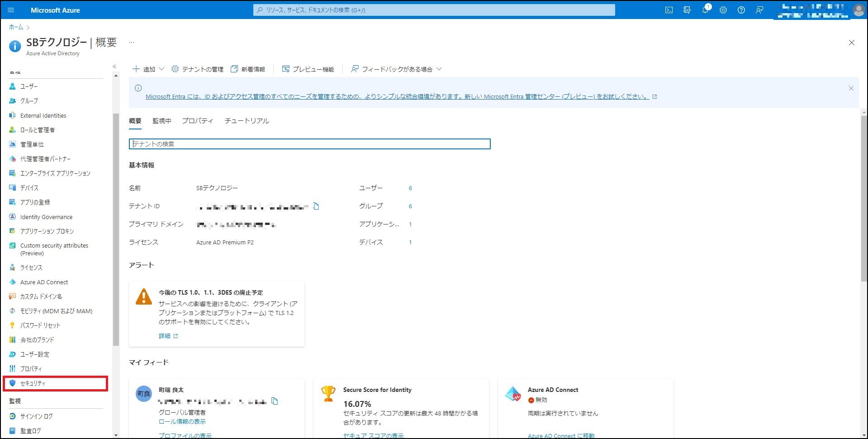Copy the user principal name in feed card

click(275, 401)
